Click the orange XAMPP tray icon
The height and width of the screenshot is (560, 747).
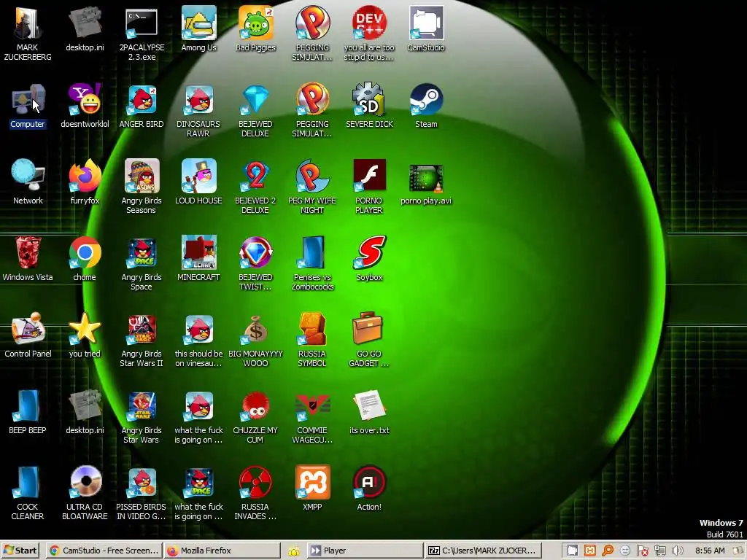click(x=589, y=551)
